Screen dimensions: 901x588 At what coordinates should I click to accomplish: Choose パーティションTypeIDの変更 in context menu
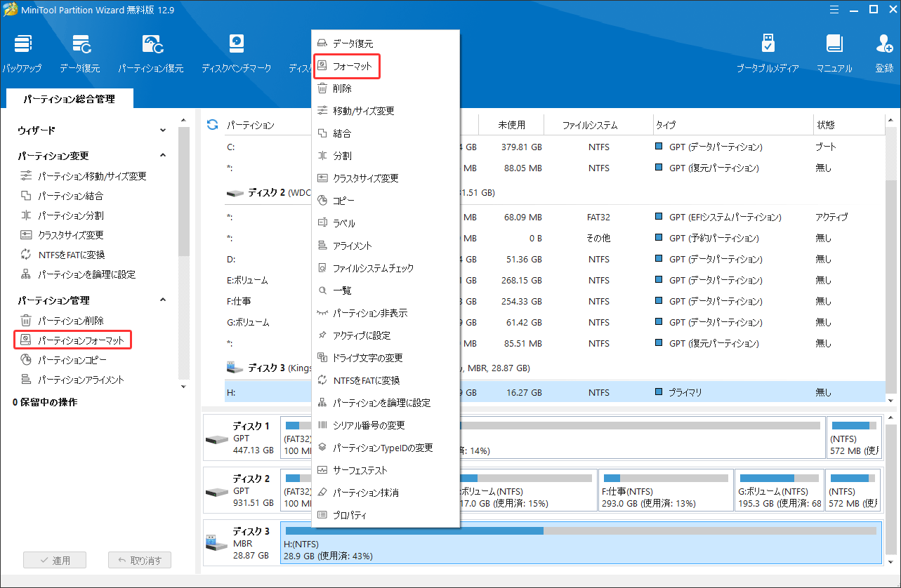(386, 448)
